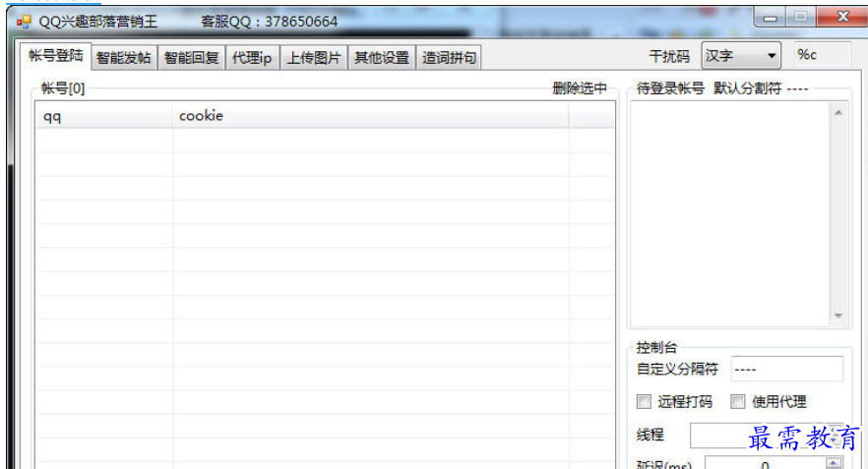Open the 其他设置 tab

[x=382, y=57]
